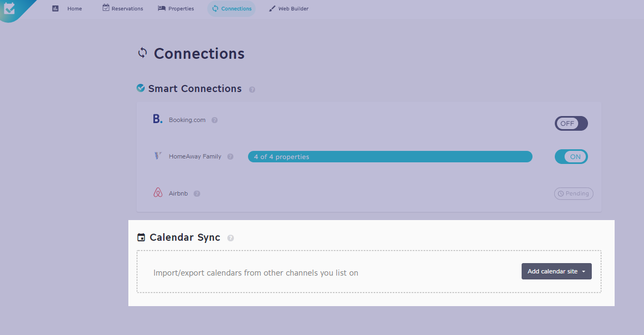Click the Booking.com label
This screenshot has width=644, height=335.
point(187,120)
